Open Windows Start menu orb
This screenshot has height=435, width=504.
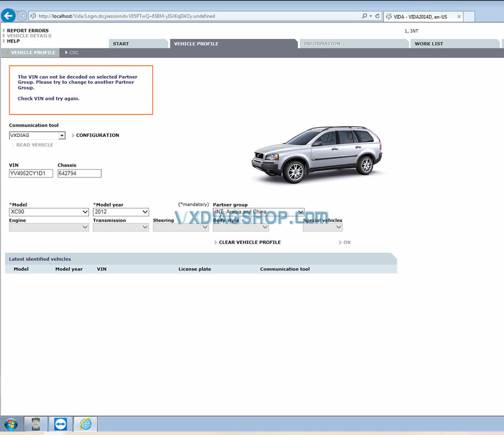click(x=11, y=424)
